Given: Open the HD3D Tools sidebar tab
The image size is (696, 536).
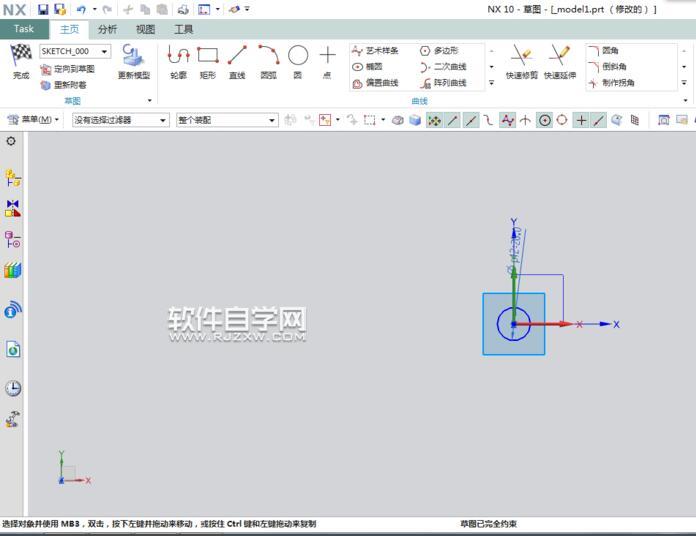Looking at the screenshot, I should click(x=13, y=310).
